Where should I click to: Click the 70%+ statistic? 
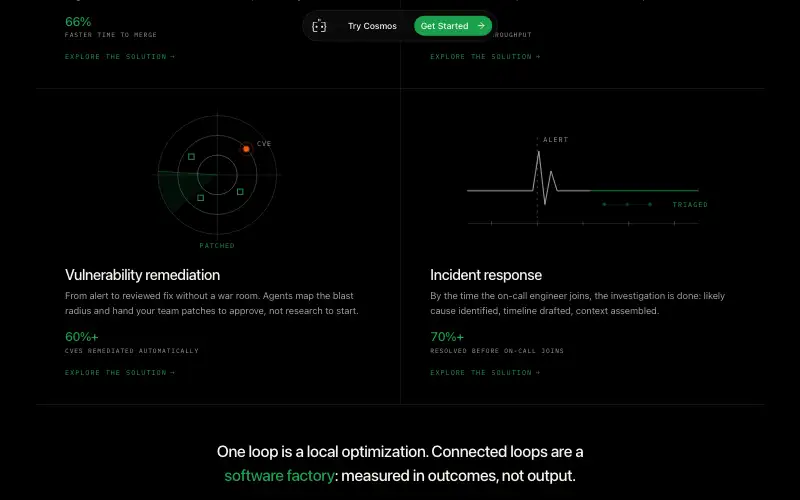pyautogui.click(x=447, y=337)
